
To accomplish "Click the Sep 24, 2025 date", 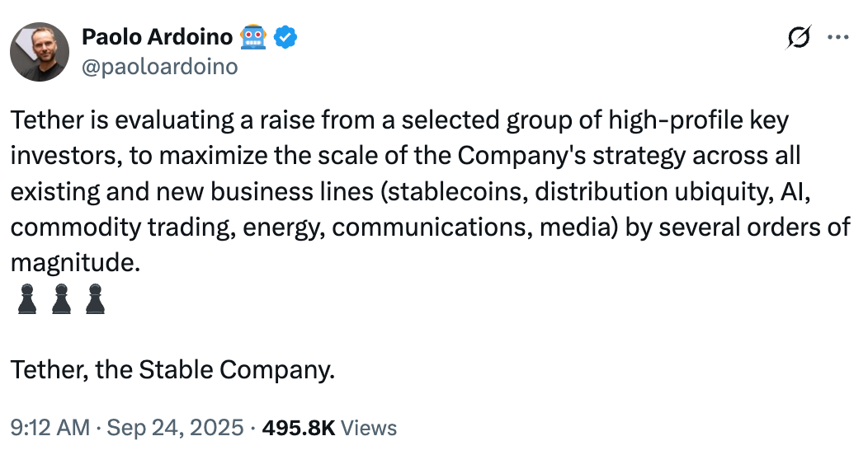I will point(175,428).
